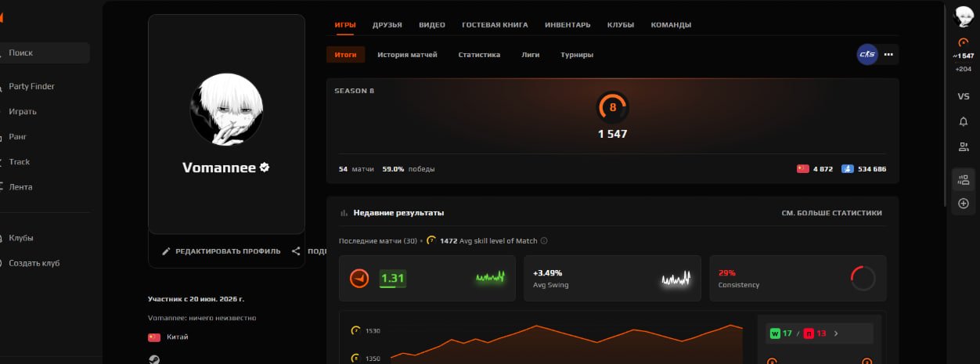The image size is (980, 364).
Task: Open the ВИДЕО tab
Action: point(432,25)
